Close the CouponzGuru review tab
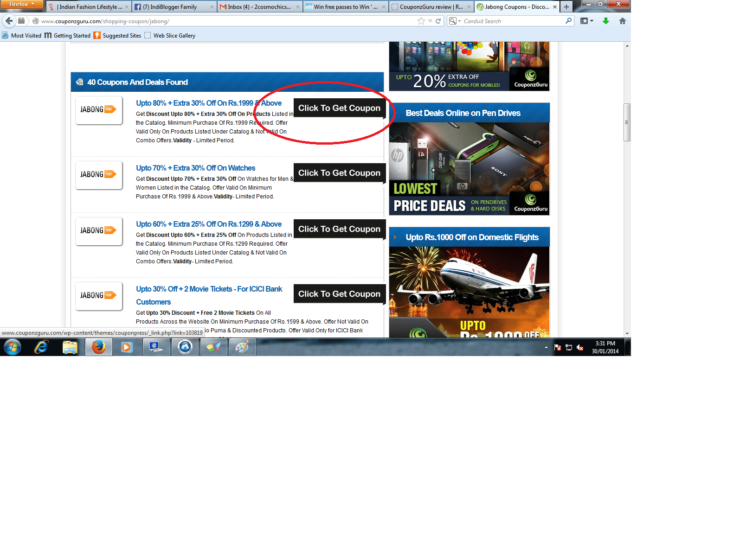This screenshot has width=746, height=560. pyautogui.click(x=469, y=7)
